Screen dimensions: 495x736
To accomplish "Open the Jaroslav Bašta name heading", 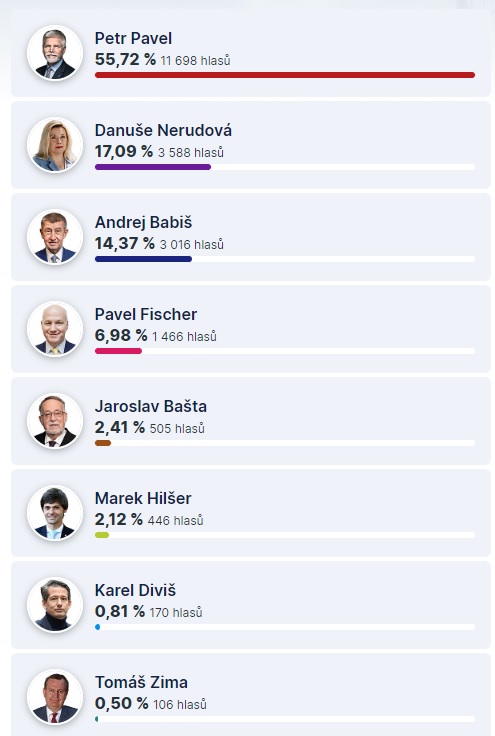I will [151, 406].
